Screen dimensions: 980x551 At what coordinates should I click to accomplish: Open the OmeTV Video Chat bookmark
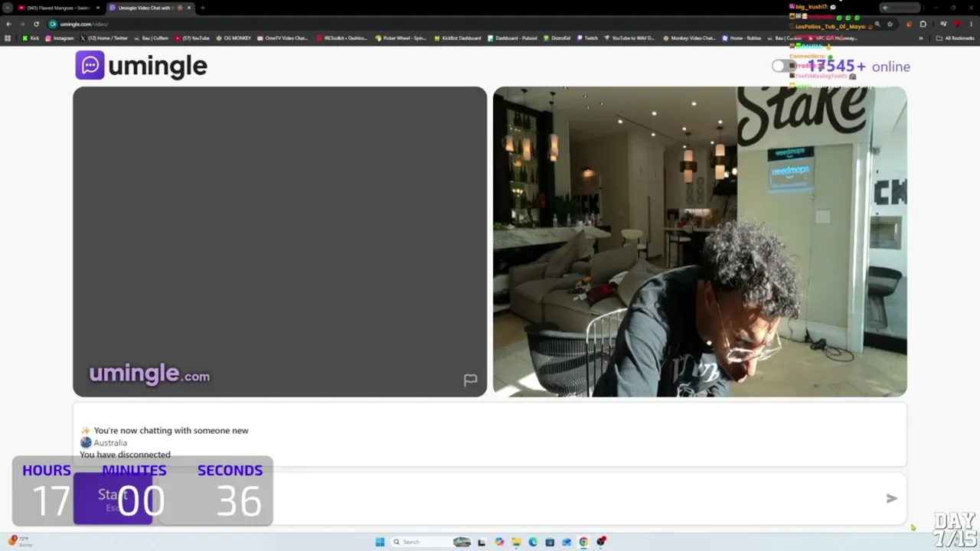pos(283,38)
